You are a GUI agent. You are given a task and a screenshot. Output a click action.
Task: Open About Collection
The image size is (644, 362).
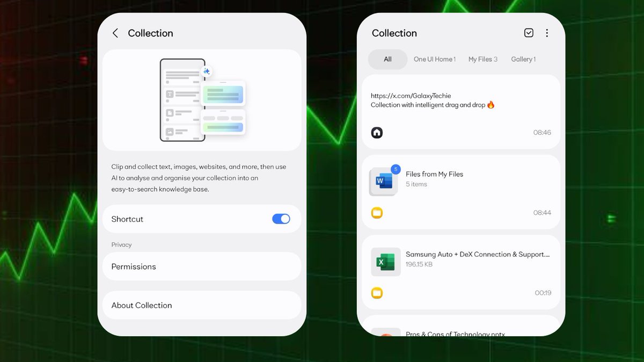point(202,305)
